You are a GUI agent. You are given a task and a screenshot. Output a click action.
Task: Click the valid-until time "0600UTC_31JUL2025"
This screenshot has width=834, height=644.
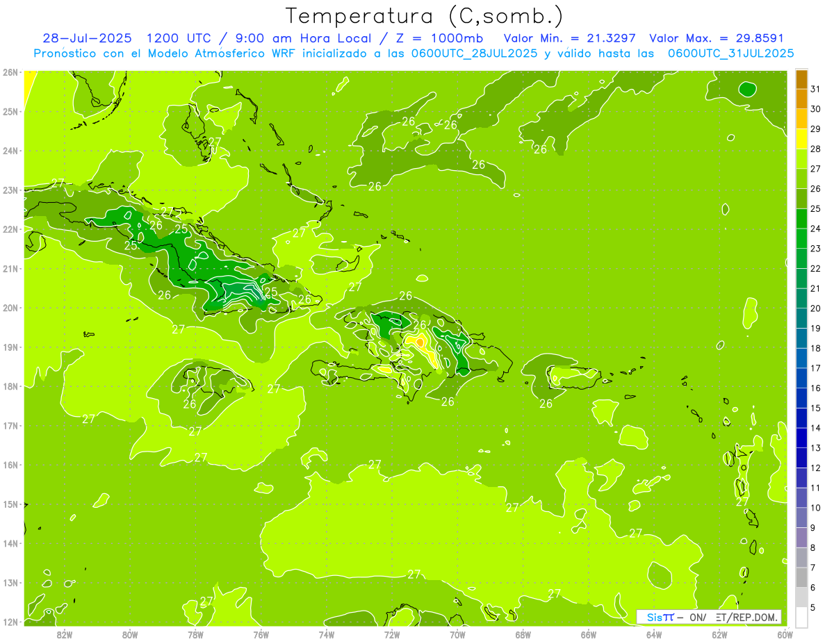tap(730, 53)
